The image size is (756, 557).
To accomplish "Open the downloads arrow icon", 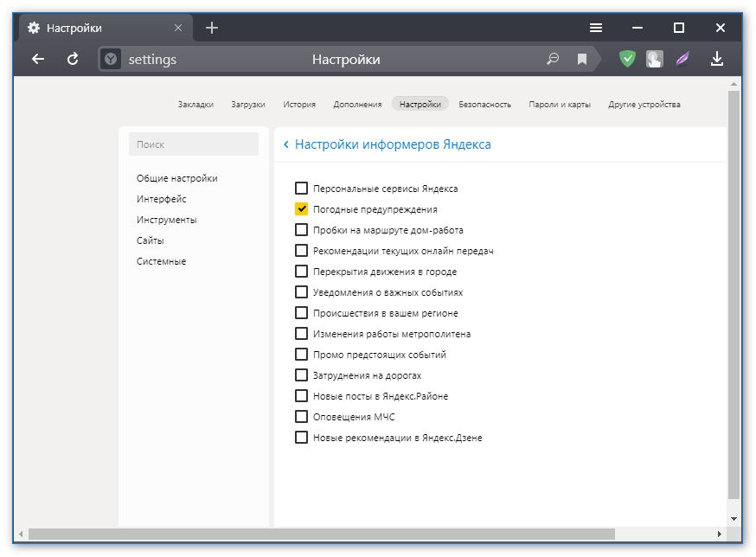I will (x=716, y=60).
